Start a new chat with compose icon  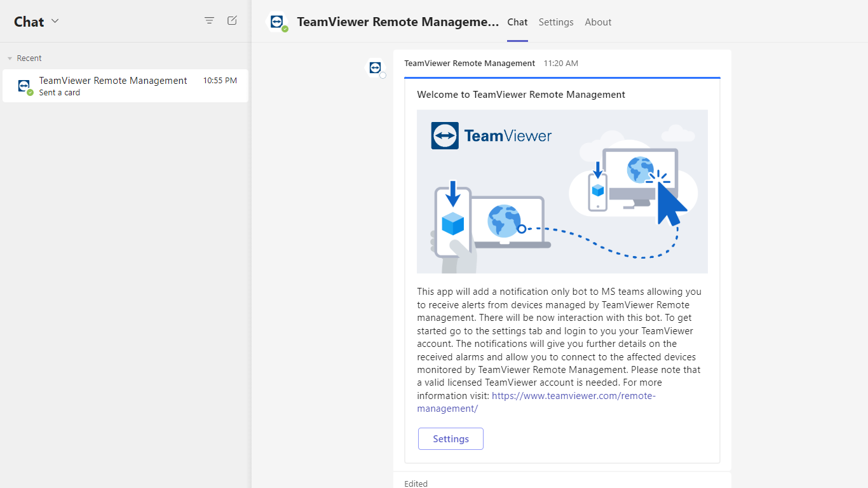point(232,21)
